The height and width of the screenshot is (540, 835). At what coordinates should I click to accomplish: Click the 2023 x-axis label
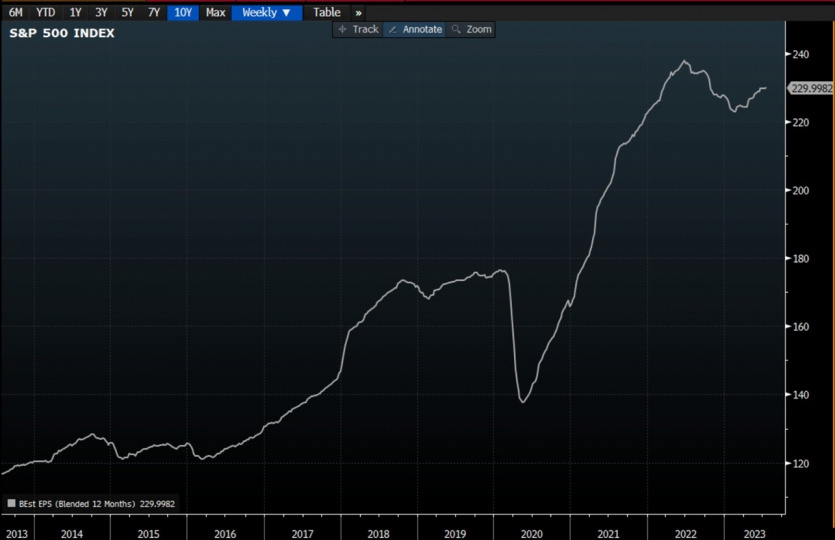tap(755, 534)
